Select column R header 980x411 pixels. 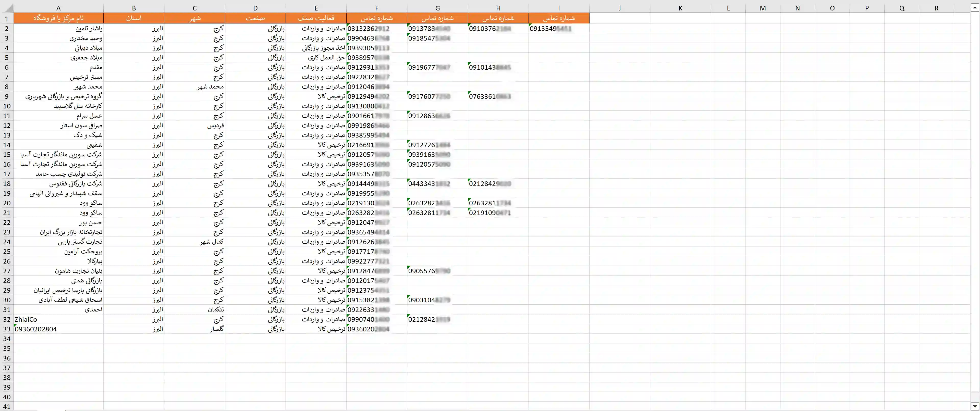[x=937, y=8]
